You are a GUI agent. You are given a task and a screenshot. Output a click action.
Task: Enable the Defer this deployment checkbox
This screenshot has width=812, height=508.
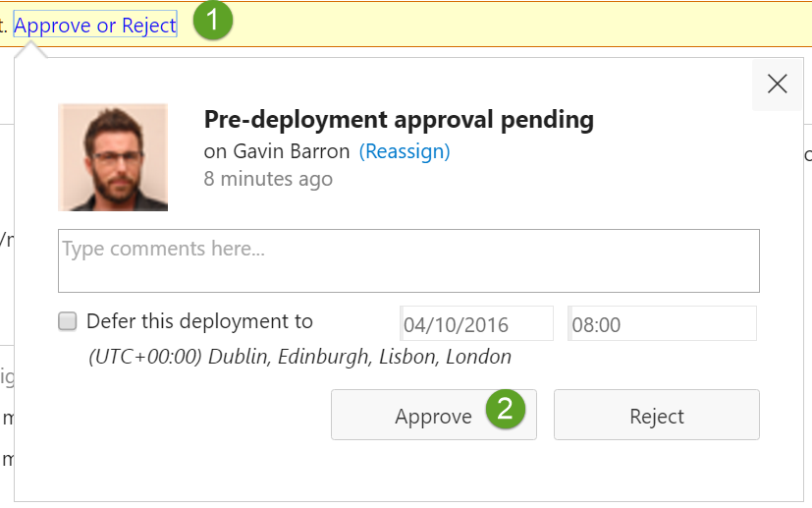[x=68, y=321]
